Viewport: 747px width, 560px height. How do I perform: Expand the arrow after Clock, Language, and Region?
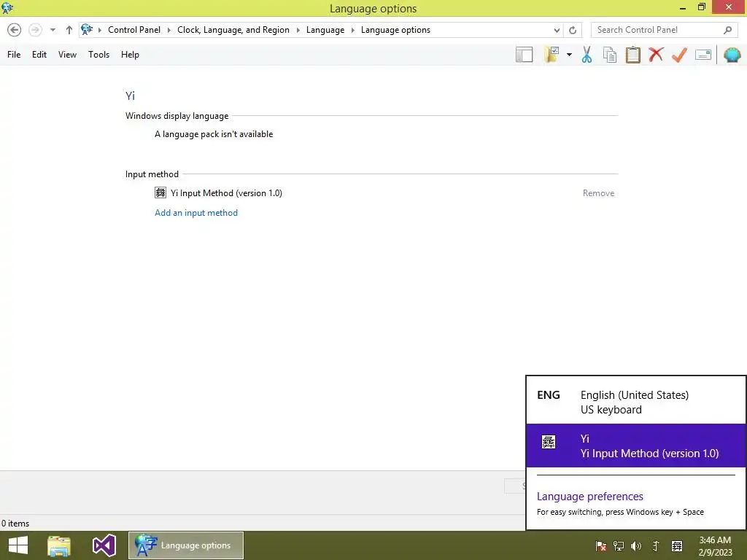298,30
